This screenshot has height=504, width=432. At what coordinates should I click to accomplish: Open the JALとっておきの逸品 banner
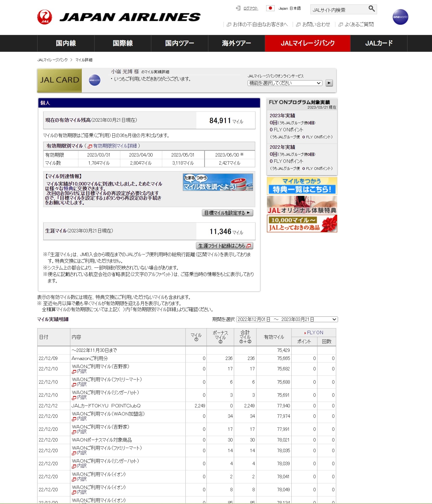(x=302, y=224)
